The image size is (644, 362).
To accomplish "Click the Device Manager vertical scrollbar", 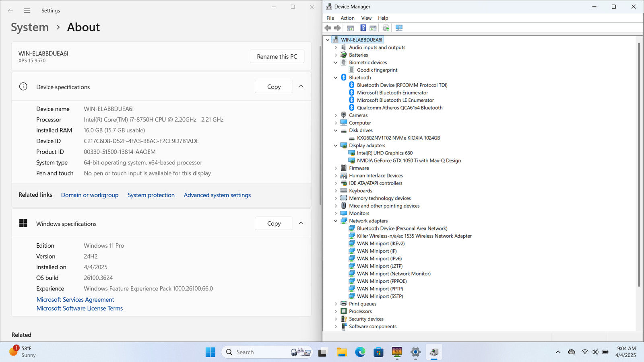I will [x=639, y=165].
